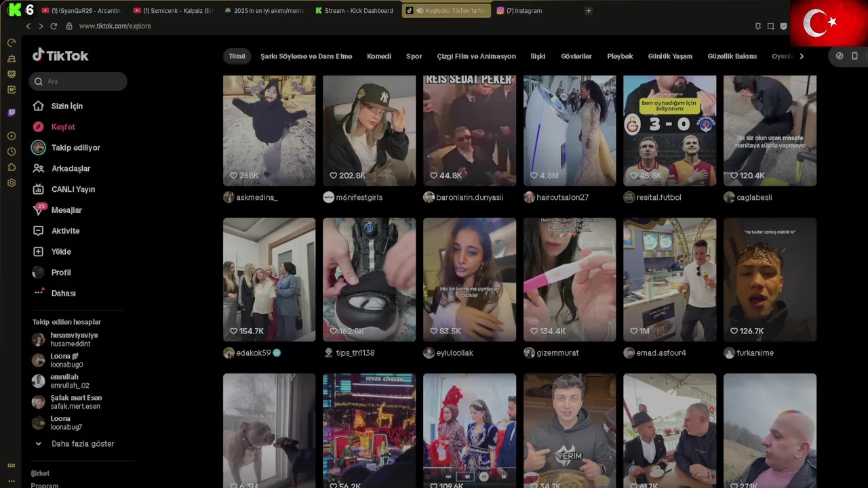Click the browser forward arrow
Viewport: 868px width, 488px height.
(x=41, y=26)
